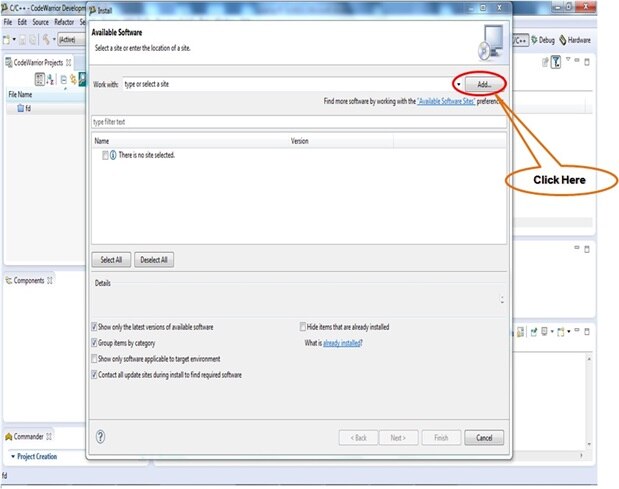
Task: Click the Commander view home icon
Action: [9, 437]
